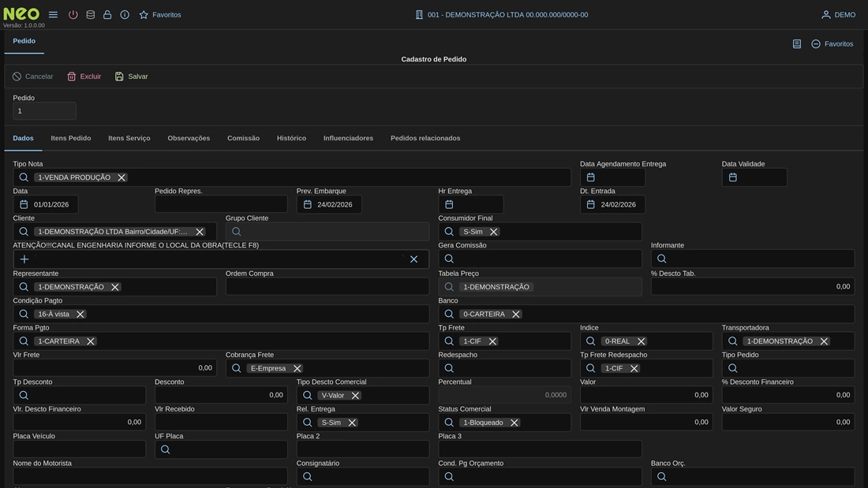Click the Ordem Compra input field
The width and height of the screenshot is (868, 488).
(327, 287)
